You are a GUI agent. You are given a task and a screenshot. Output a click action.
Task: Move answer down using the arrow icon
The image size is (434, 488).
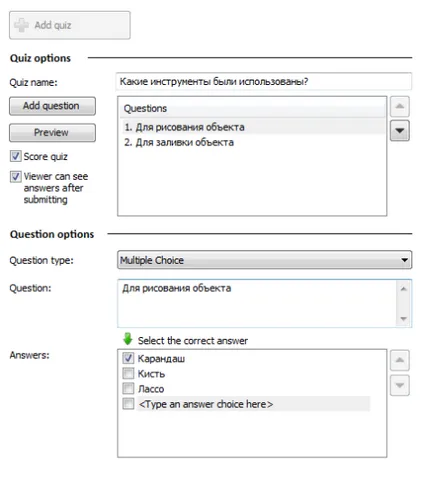(x=400, y=385)
